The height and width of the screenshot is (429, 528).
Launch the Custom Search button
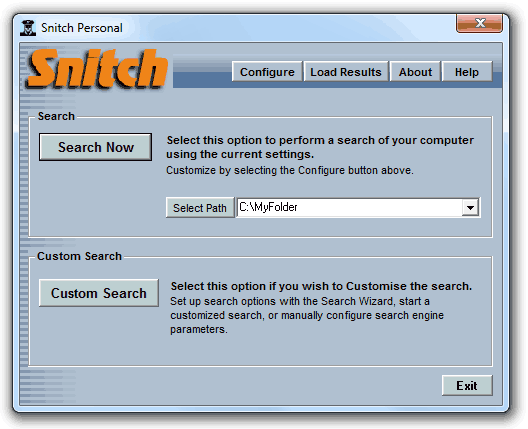(x=99, y=293)
